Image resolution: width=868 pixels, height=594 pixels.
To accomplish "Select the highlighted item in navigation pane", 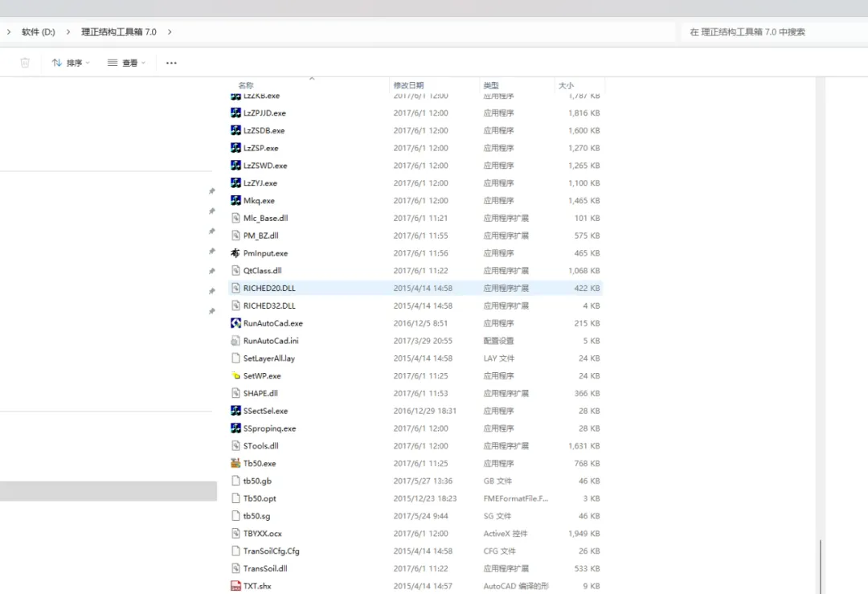I will [108, 491].
